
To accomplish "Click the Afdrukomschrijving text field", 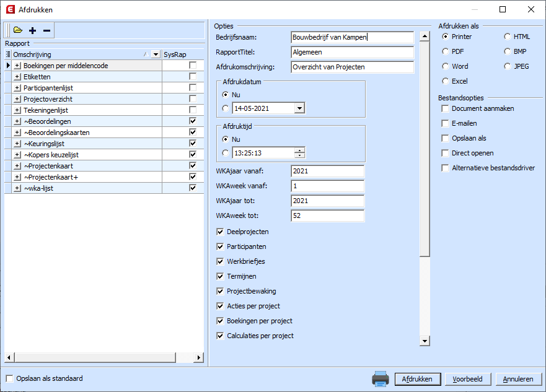I will pos(353,67).
